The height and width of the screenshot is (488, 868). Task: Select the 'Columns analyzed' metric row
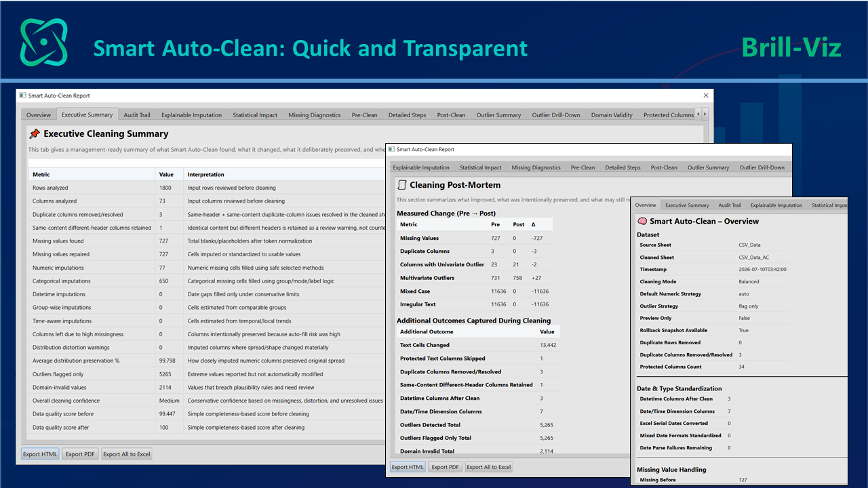click(x=207, y=201)
